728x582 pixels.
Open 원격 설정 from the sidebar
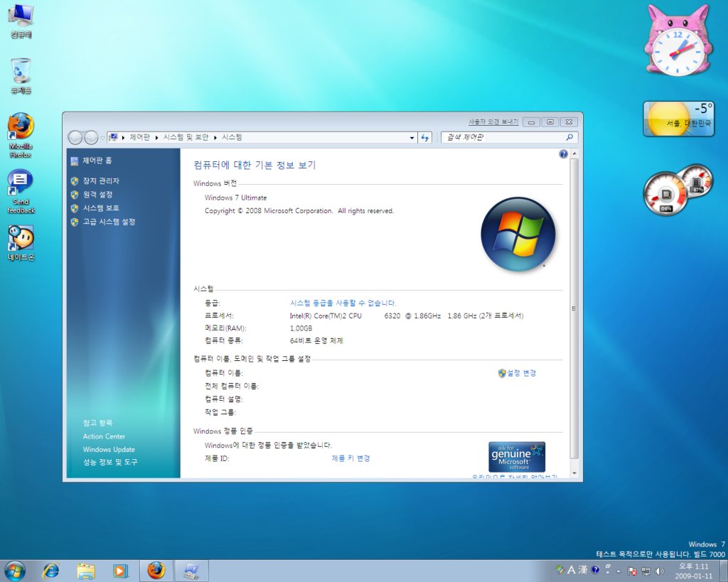click(97, 195)
